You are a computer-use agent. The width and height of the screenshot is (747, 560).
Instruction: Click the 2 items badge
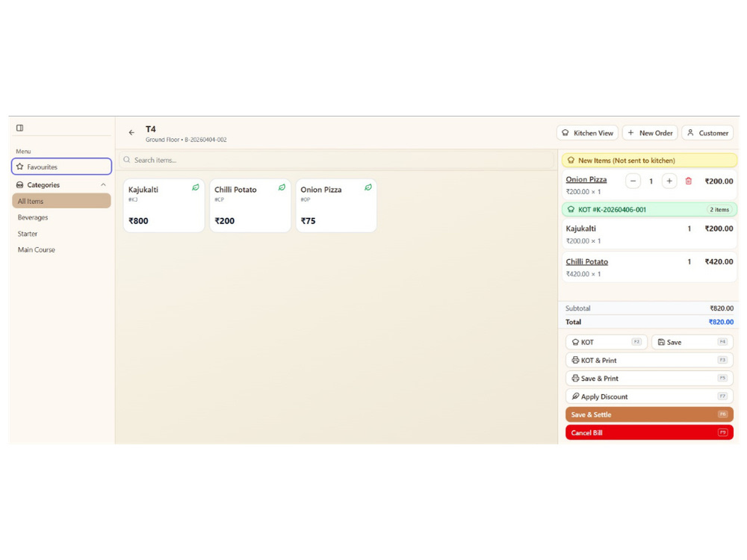(719, 210)
